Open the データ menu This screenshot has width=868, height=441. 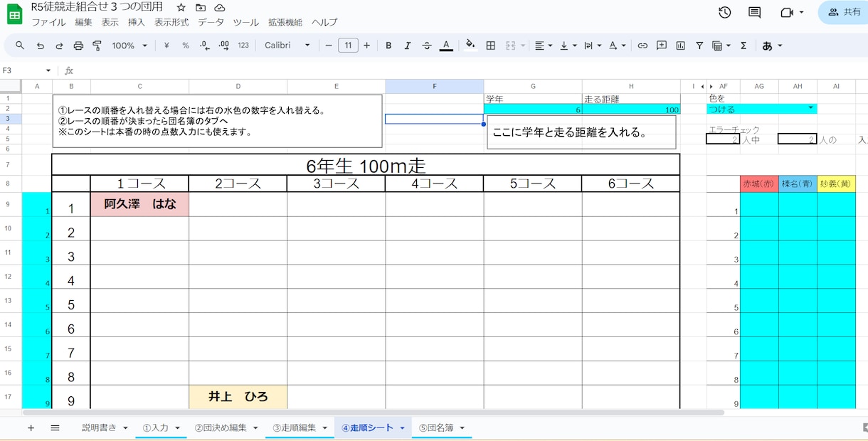(x=211, y=23)
